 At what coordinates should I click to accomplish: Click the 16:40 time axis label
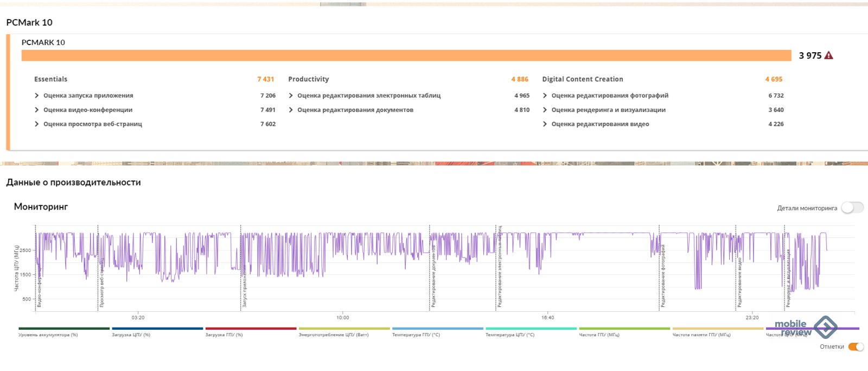[x=548, y=318]
